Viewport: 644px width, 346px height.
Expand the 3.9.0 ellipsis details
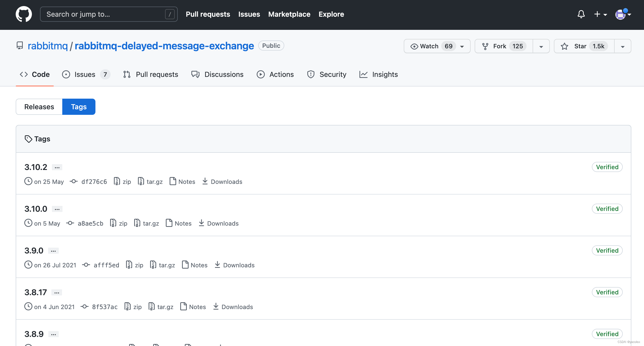pyautogui.click(x=53, y=251)
